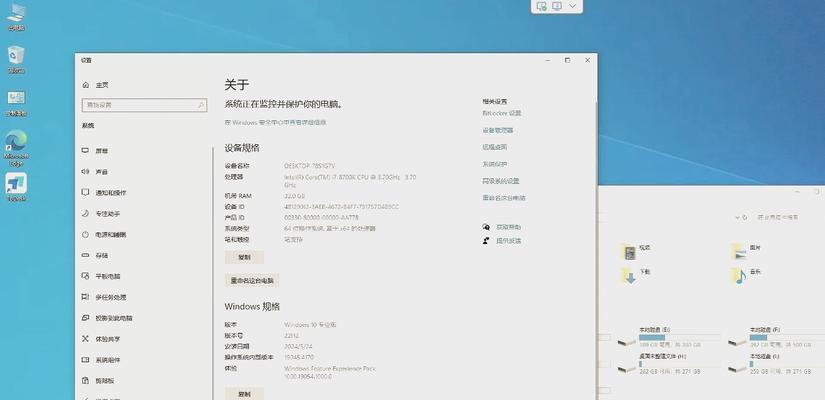
Task: Open 视频 (Videos) folder in Explorer window
Action: 636,252
